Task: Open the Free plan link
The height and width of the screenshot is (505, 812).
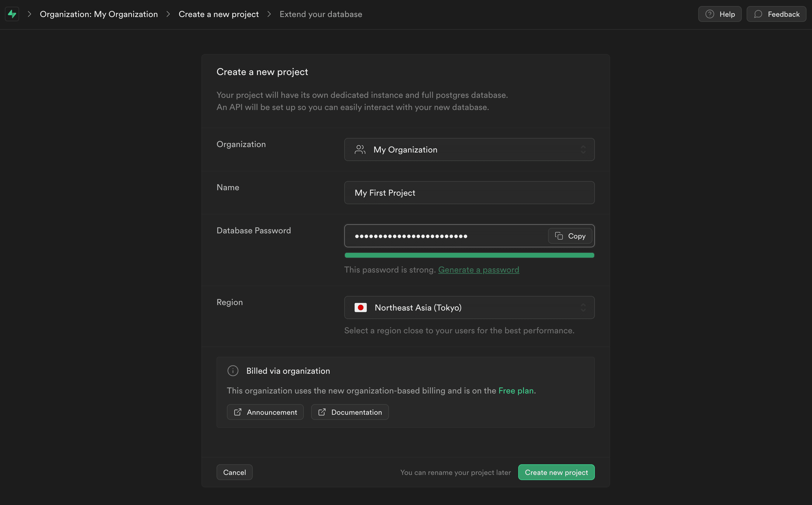Action: [x=516, y=390]
